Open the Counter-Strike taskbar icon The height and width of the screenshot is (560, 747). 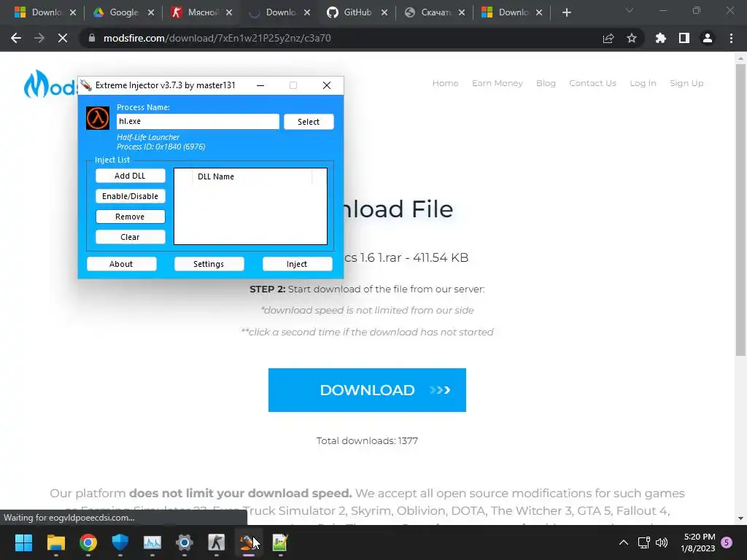point(216,542)
